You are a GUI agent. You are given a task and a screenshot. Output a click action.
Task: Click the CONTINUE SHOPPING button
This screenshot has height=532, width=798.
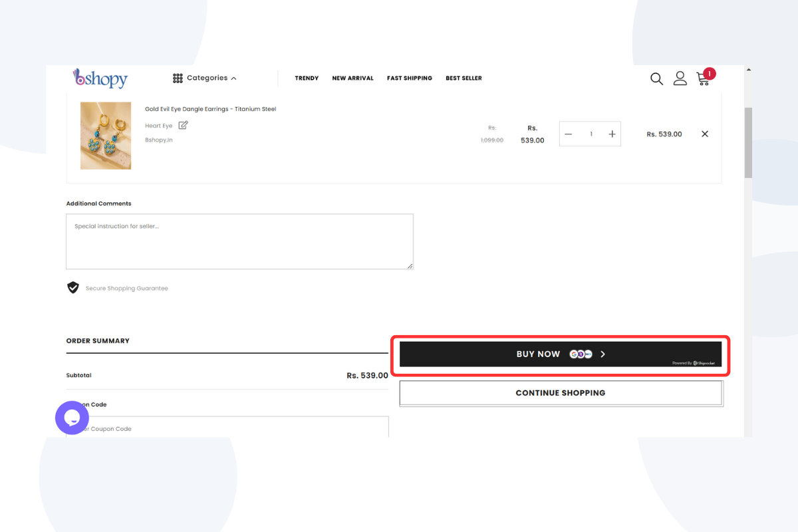click(x=561, y=393)
